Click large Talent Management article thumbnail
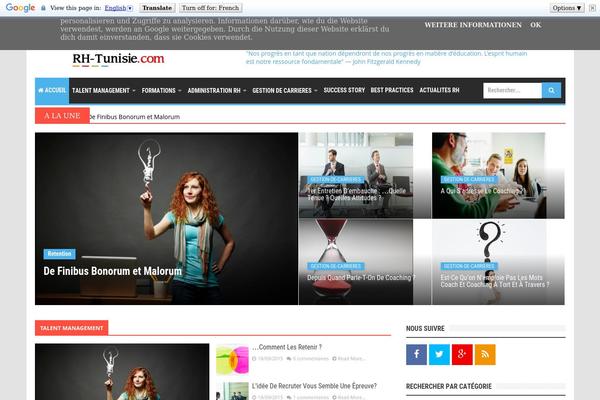The height and width of the screenshot is (400, 600). pyautogui.click(x=122, y=372)
